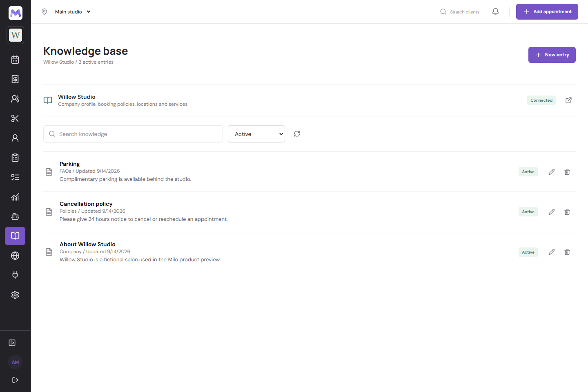Click the Connected status badge
588x392 pixels.
tap(541, 100)
